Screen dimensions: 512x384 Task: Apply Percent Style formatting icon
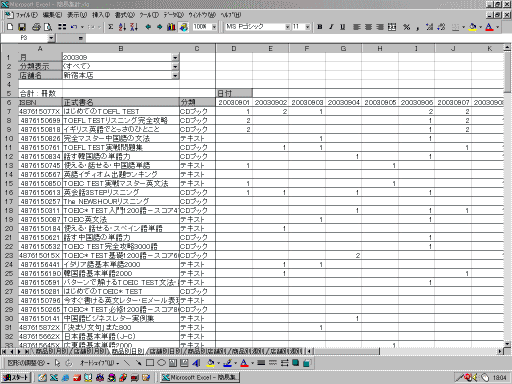pos(407,27)
